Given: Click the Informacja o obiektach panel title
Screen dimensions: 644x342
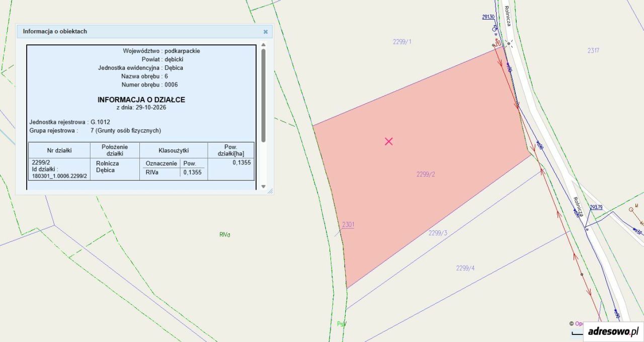Looking at the screenshot, I should pos(55,31).
